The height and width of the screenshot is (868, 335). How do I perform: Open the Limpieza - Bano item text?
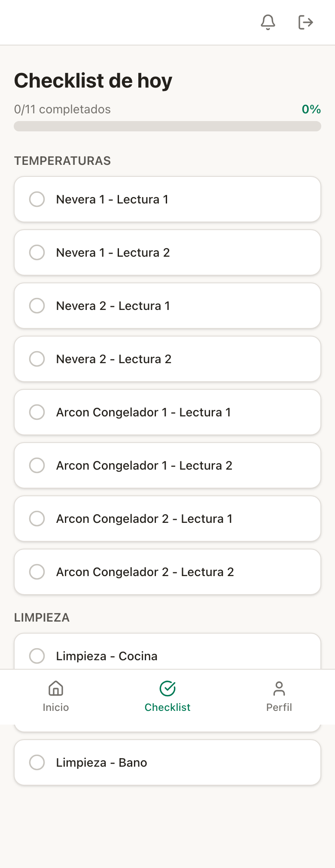(x=102, y=762)
